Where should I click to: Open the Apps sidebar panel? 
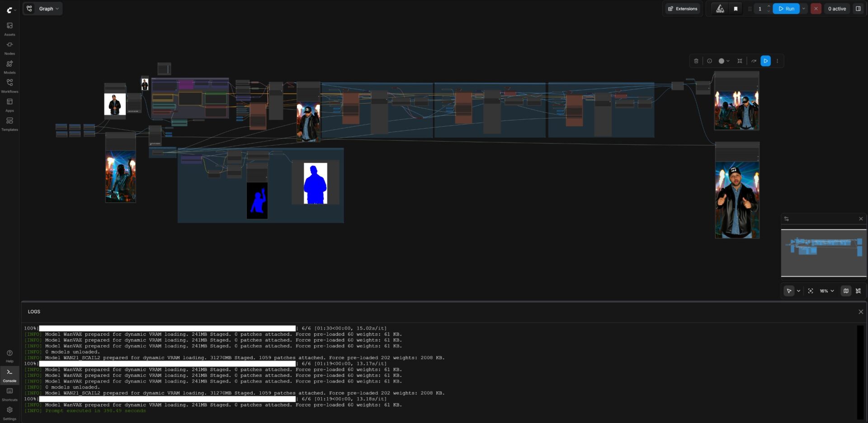click(x=9, y=105)
